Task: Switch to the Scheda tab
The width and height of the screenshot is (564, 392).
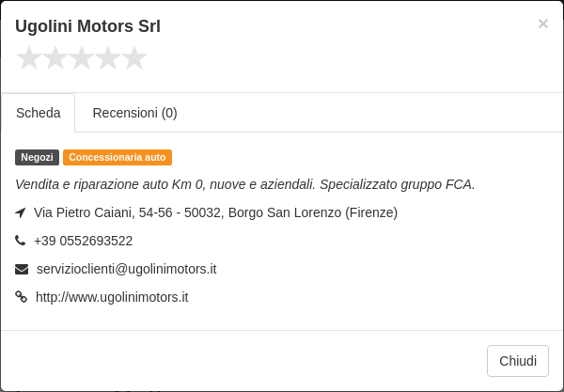Action: 39,113
